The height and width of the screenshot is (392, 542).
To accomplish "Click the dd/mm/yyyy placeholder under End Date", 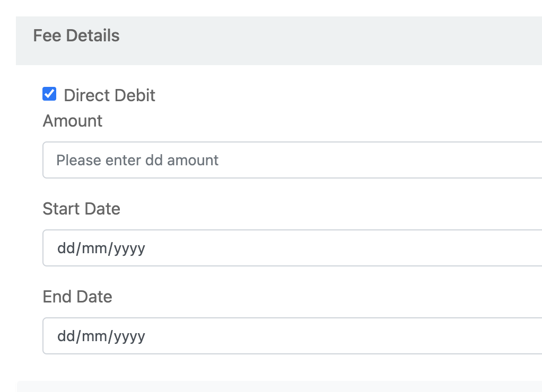I will pyautogui.click(x=101, y=336).
